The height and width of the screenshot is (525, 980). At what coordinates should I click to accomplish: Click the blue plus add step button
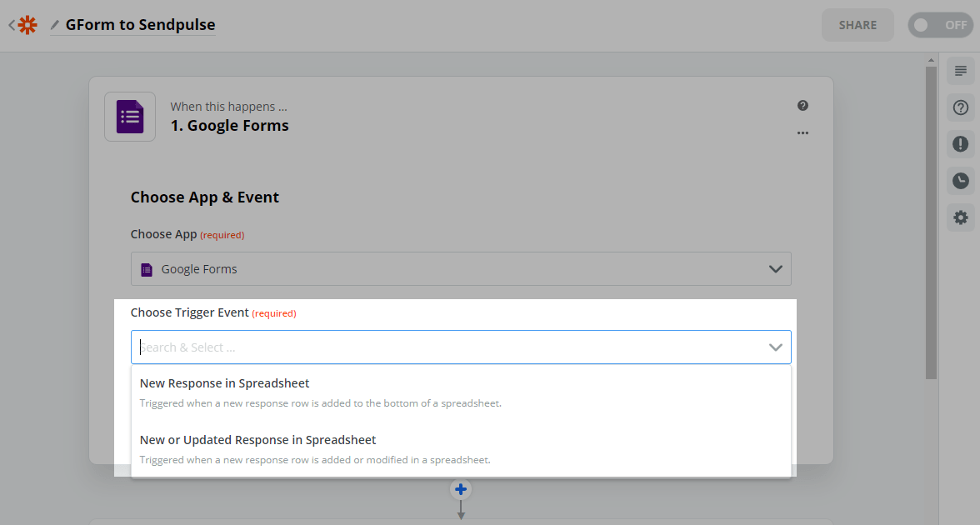click(x=460, y=489)
